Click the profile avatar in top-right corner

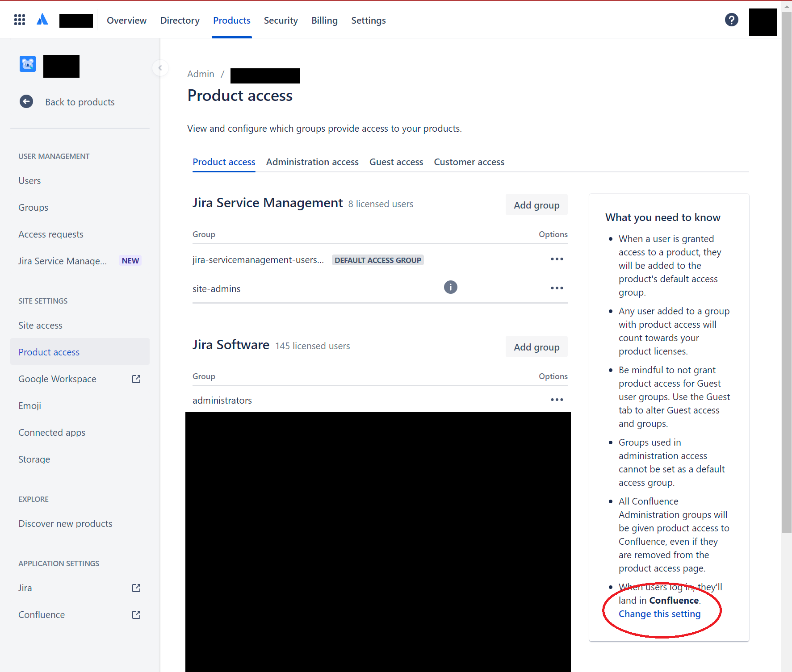coord(763,22)
